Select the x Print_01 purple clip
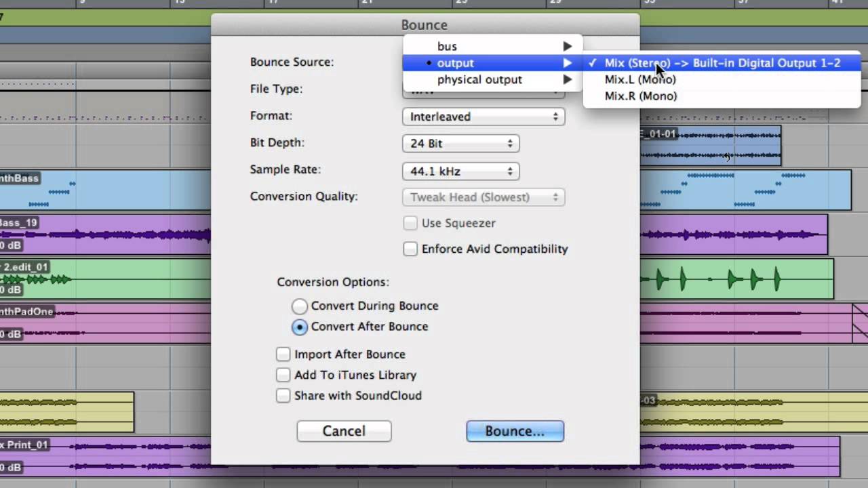 coord(105,457)
